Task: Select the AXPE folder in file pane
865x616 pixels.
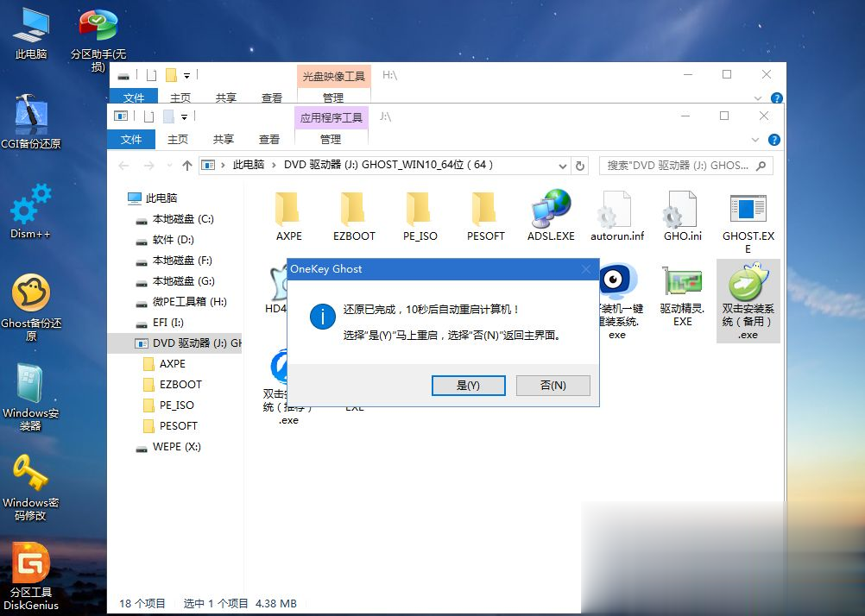Action: (x=288, y=217)
